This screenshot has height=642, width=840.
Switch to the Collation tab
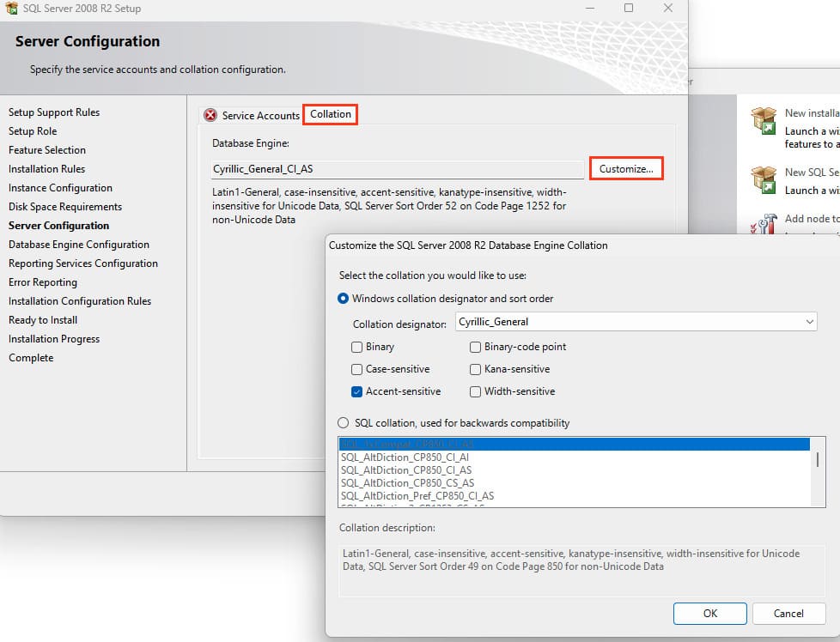331,114
